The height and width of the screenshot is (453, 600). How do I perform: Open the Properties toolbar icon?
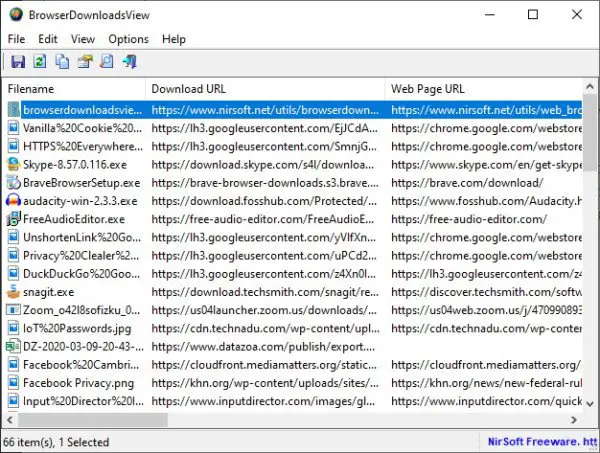pyautogui.click(x=85, y=62)
